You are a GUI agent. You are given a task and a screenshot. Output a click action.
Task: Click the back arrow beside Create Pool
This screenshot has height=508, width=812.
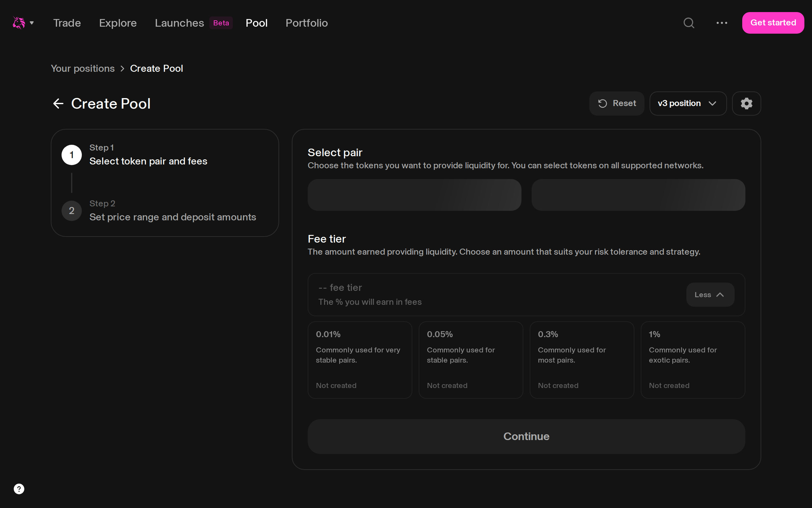58,104
